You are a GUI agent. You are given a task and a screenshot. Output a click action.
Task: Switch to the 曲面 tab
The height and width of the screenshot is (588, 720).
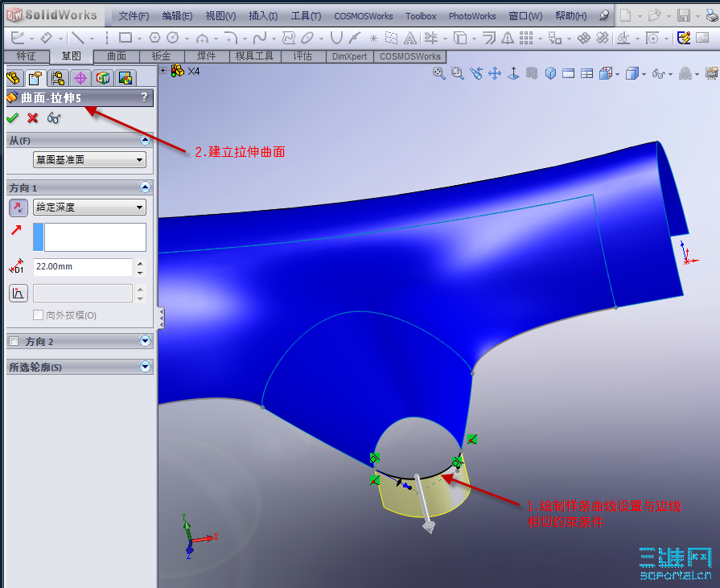pyautogui.click(x=117, y=56)
